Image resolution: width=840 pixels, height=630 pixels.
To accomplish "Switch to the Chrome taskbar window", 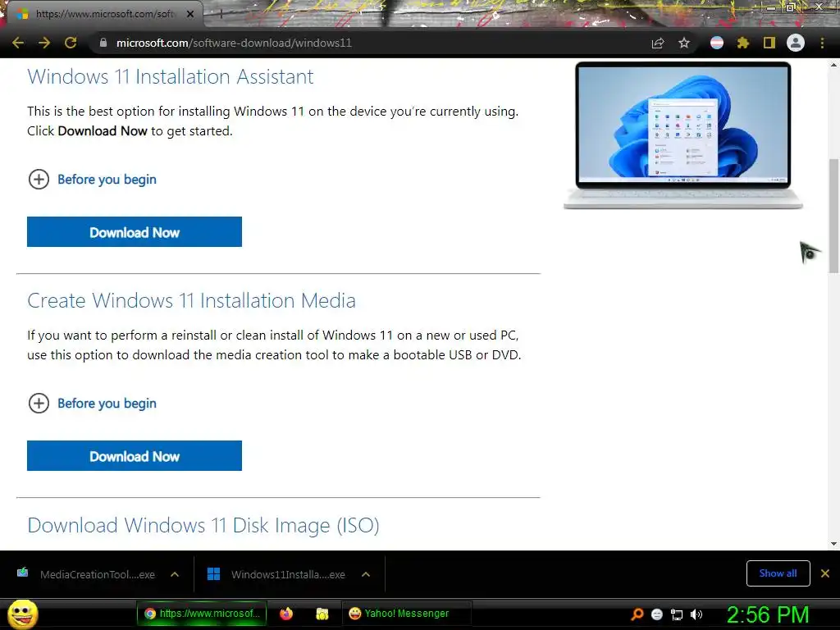I will pos(202,614).
